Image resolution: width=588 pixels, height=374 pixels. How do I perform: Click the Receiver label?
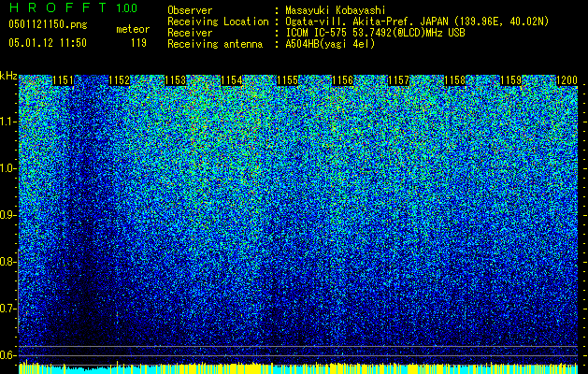(190, 33)
